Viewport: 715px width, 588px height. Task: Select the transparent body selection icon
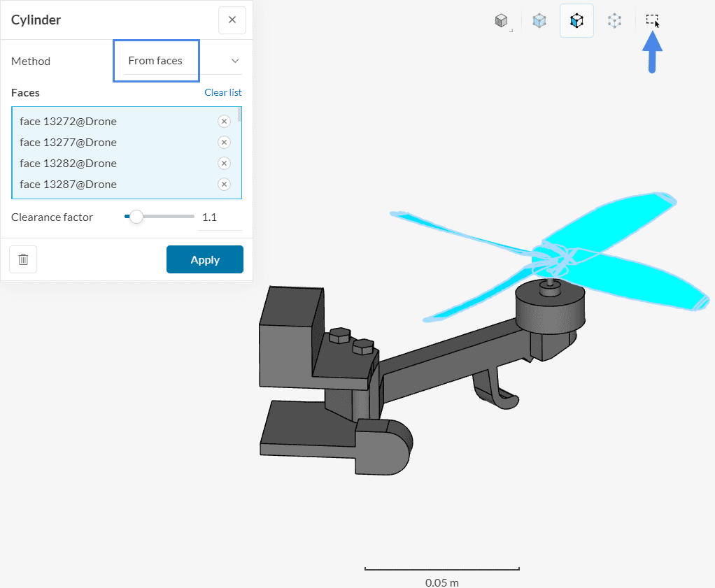click(x=539, y=20)
